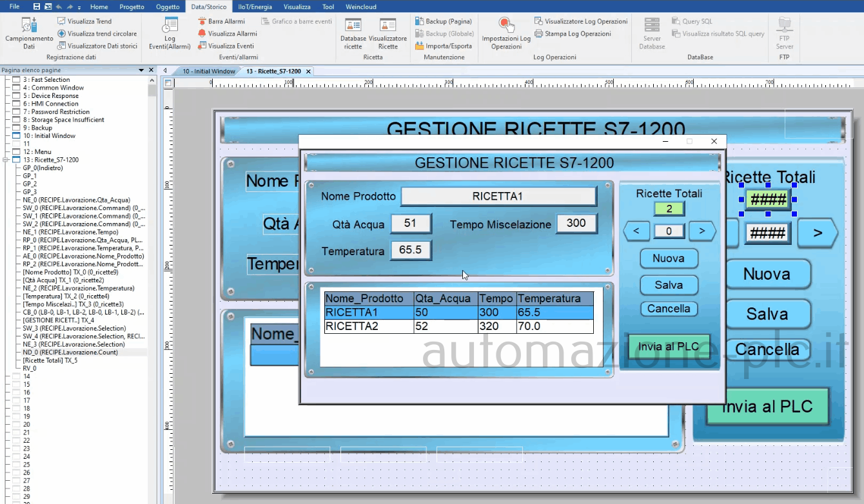Open the IIoT/Energia ribbon tab
Viewport: 864px width, 504px height.
[x=255, y=6]
